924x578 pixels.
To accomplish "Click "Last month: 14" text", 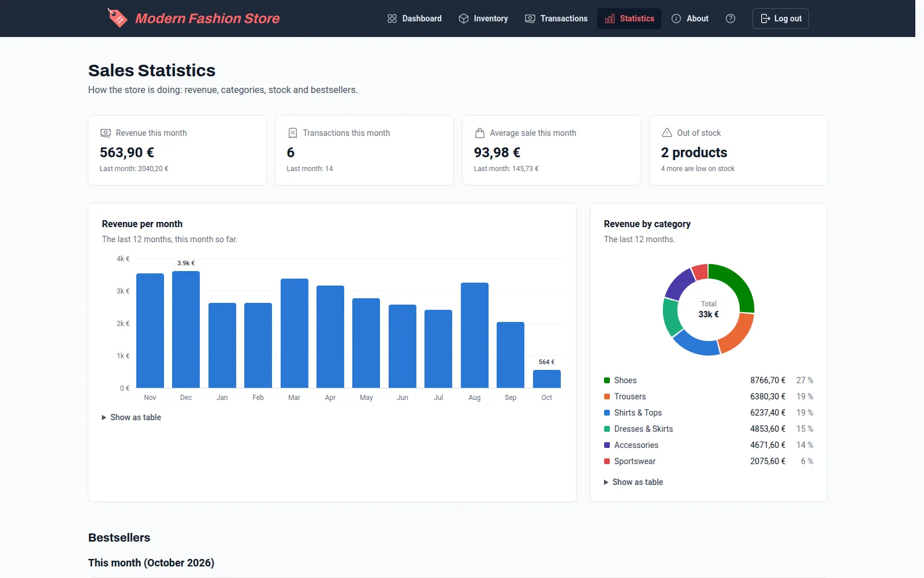I will point(310,169).
